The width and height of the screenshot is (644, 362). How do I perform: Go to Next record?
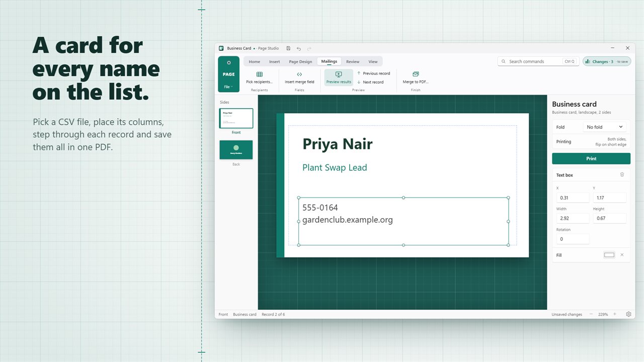[370, 82]
